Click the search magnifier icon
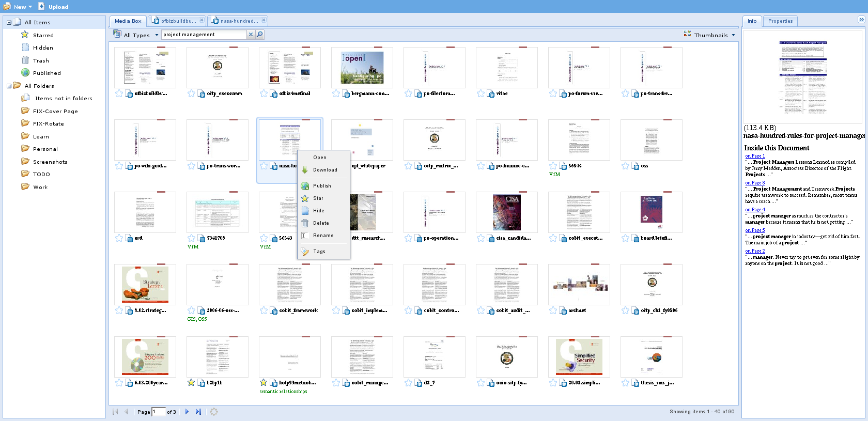The image size is (868, 421). [260, 35]
